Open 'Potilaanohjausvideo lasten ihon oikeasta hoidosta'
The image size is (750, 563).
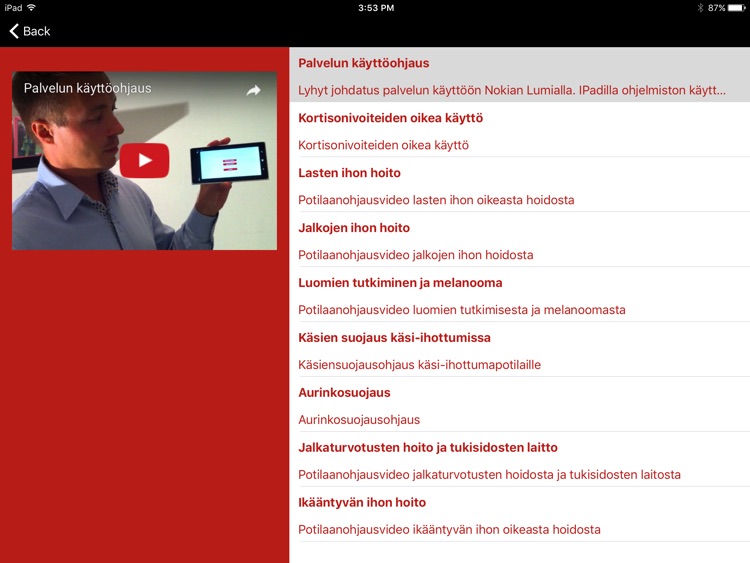(436, 200)
